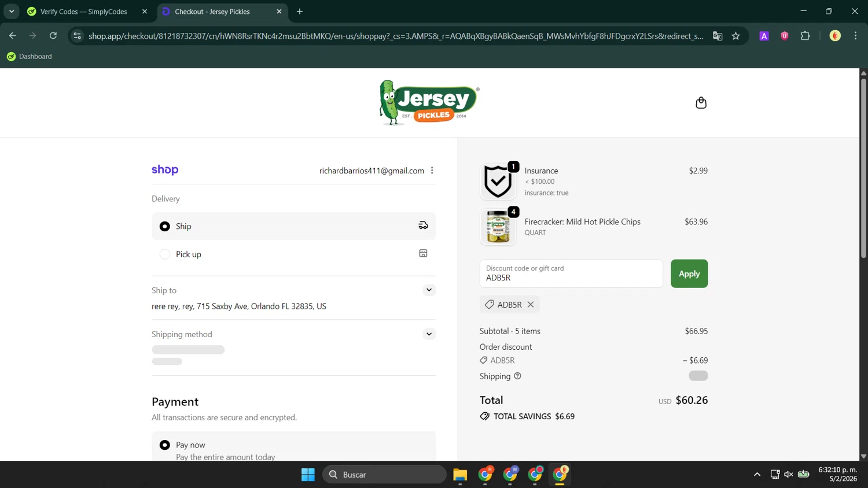Click the delivery truck icon in Ship row

423,225
